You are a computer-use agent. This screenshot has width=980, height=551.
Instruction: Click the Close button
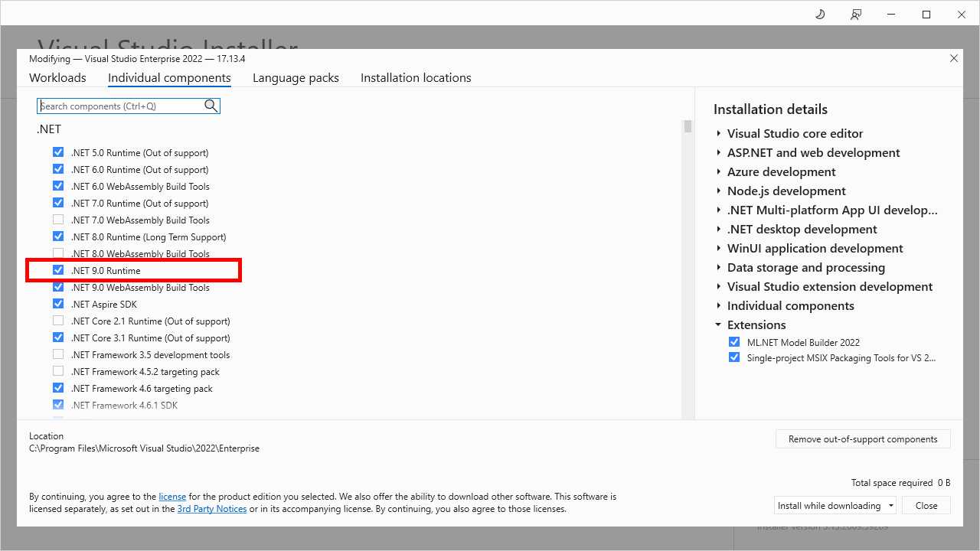926,506
